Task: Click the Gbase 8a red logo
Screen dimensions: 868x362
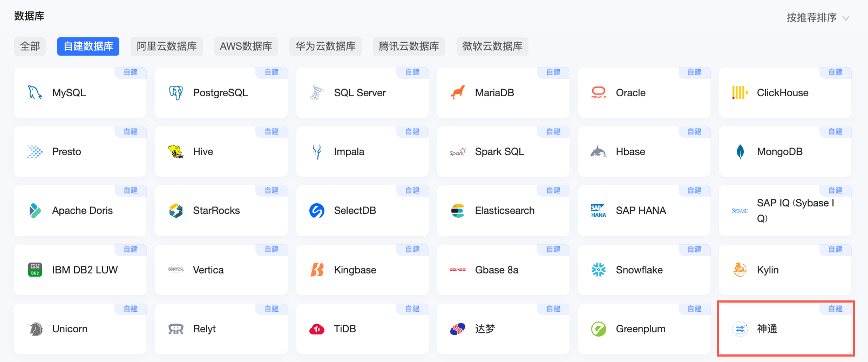Action: pos(458,270)
